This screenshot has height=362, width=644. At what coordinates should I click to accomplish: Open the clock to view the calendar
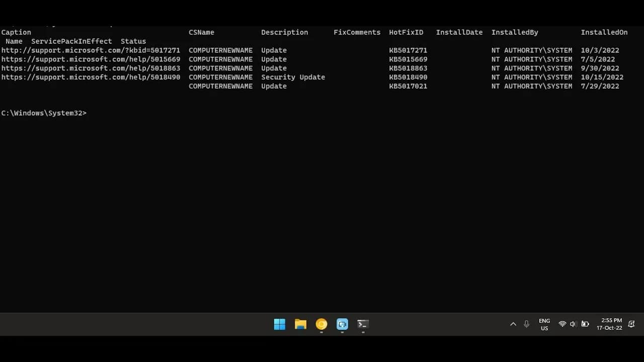(x=610, y=324)
